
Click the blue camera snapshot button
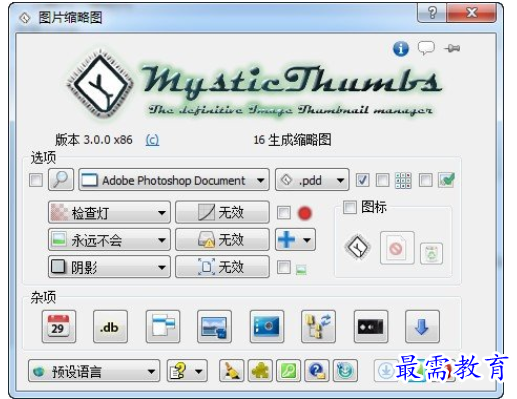(267, 327)
